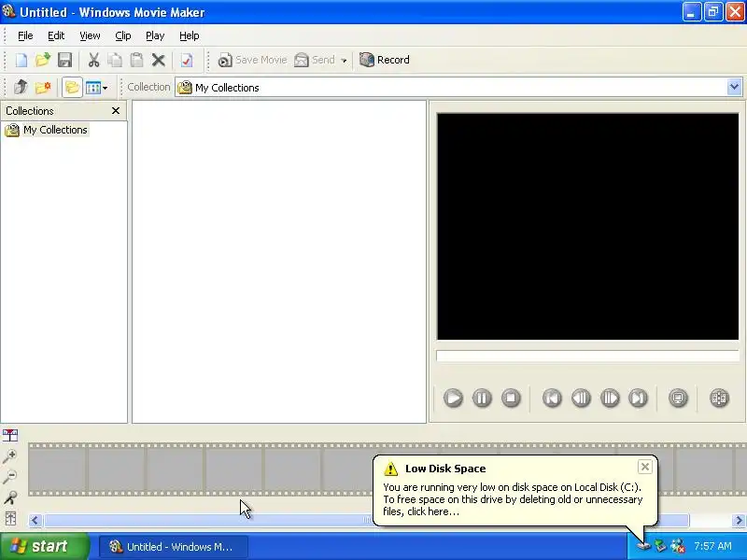Click the Back monitor control button

pyautogui.click(x=552, y=398)
